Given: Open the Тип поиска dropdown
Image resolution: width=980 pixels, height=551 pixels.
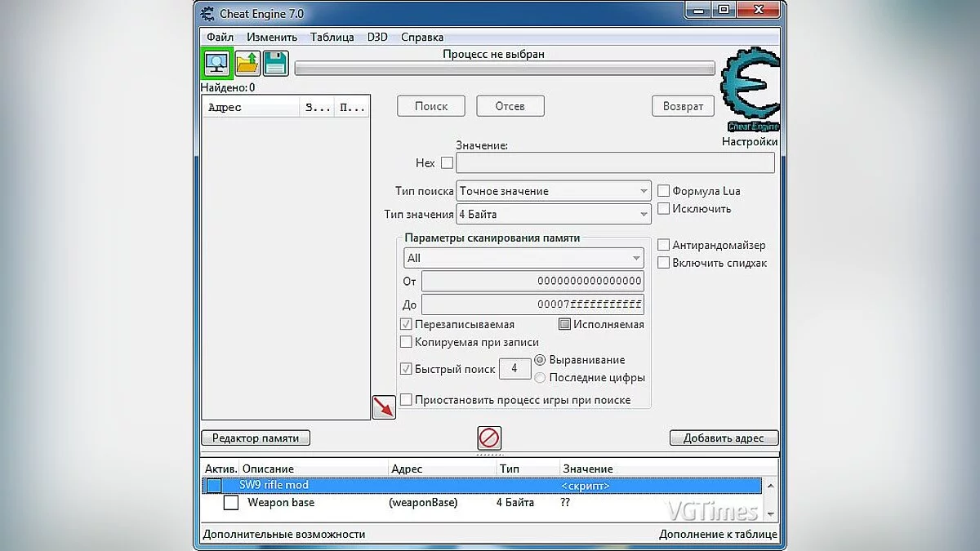Looking at the screenshot, I should (x=642, y=190).
